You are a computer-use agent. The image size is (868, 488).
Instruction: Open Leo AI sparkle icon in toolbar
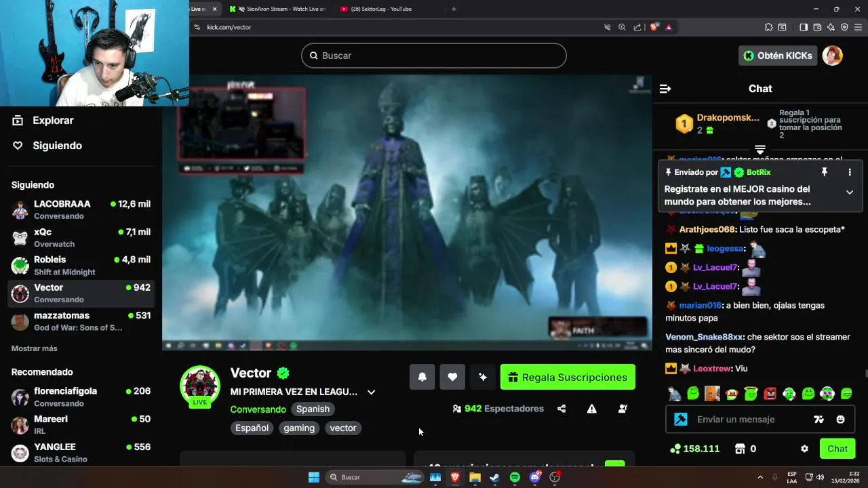pos(831,27)
